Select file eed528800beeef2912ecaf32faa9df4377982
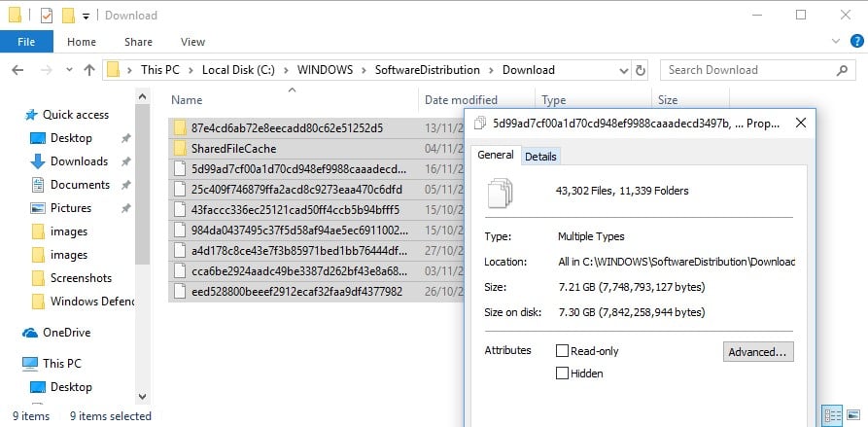This screenshot has height=427, width=868. [296, 291]
